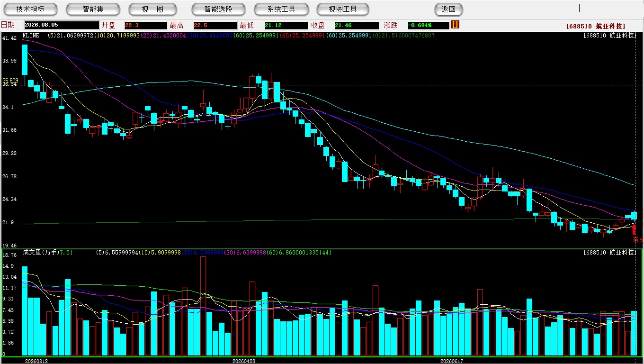644x364 pixels.
Task: Click the 20260312 date axis label
Action: pyautogui.click(x=36, y=361)
